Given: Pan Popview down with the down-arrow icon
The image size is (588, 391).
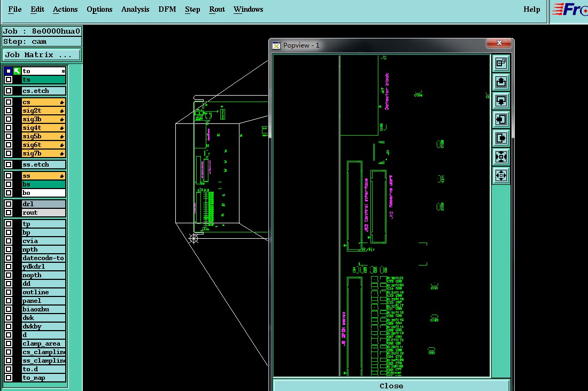Looking at the screenshot, I should pos(501,100).
